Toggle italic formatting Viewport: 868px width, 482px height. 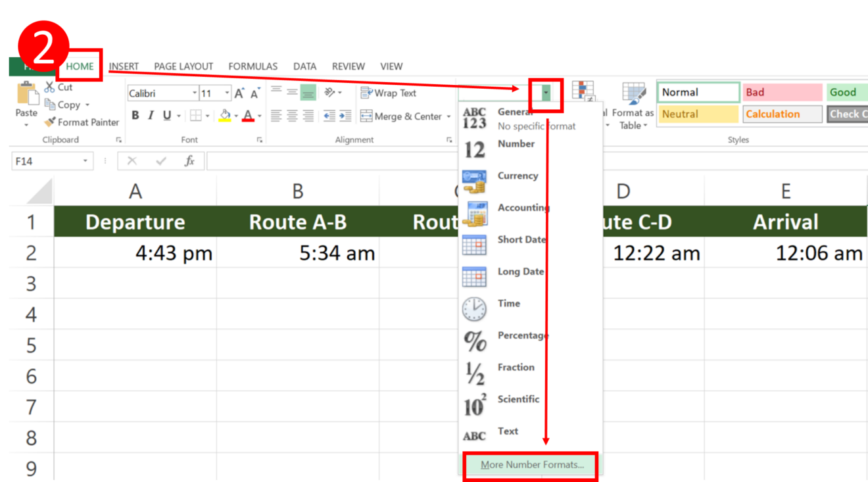pos(150,115)
